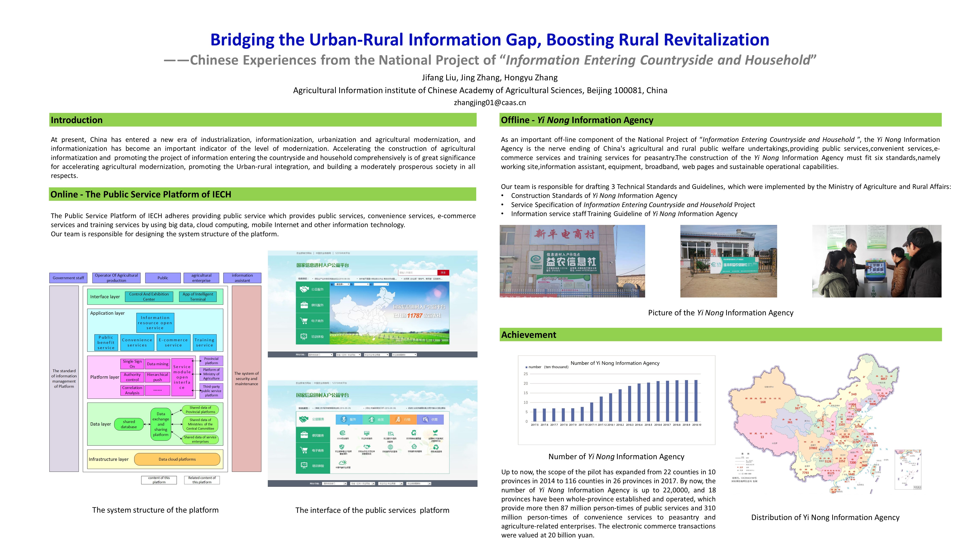The width and height of the screenshot is (980, 551).
Task: Open the 农机服务机构查询 house icon
Action: [414, 446]
